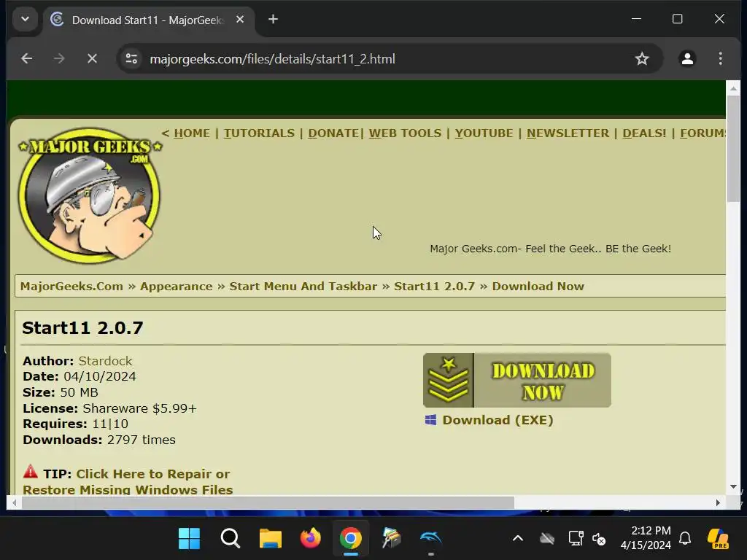Screen dimensions: 747x560
Task: Stop page loading with the X button
Action: pyautogui.click(x=92, y=58)
